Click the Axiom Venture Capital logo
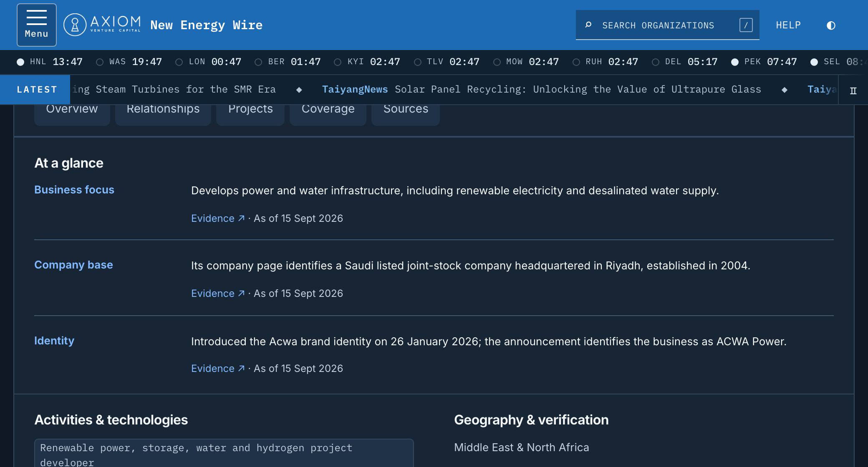 point(102,25)
